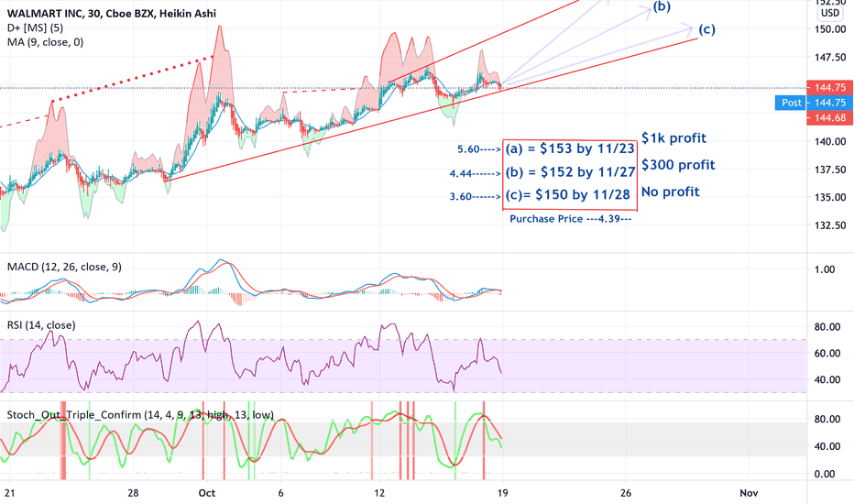Click the RSI 60.00 scale value
This screenshot has height=504, width=854.
[x=827, y=353]
